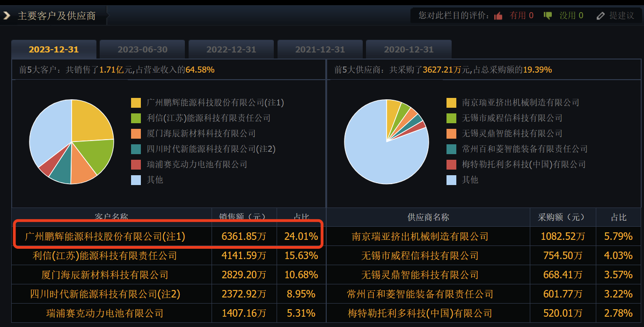Click green swatch for 无锡市威程信科技
The height and width of the screenshot is (327, 644).
coord(452,118)
